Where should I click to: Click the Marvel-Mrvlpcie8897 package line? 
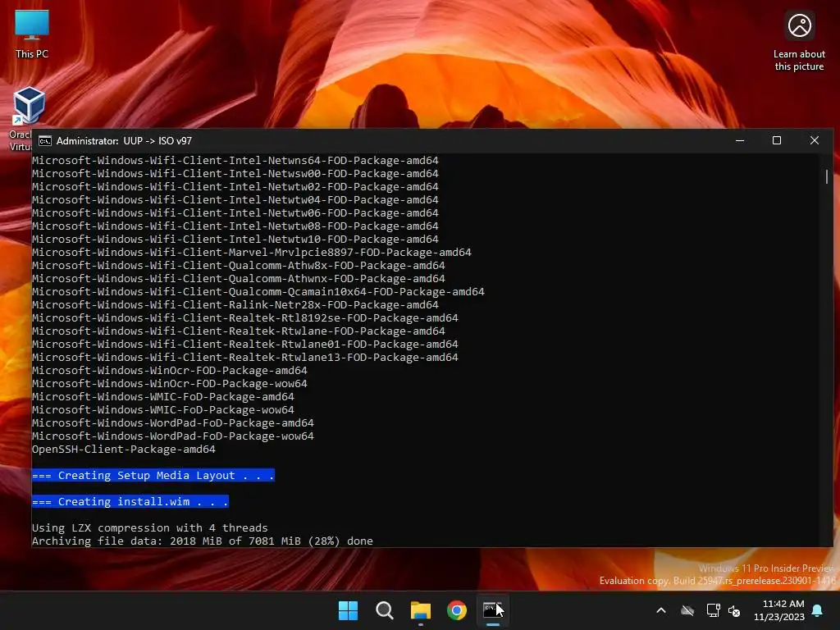click(252, 253)
